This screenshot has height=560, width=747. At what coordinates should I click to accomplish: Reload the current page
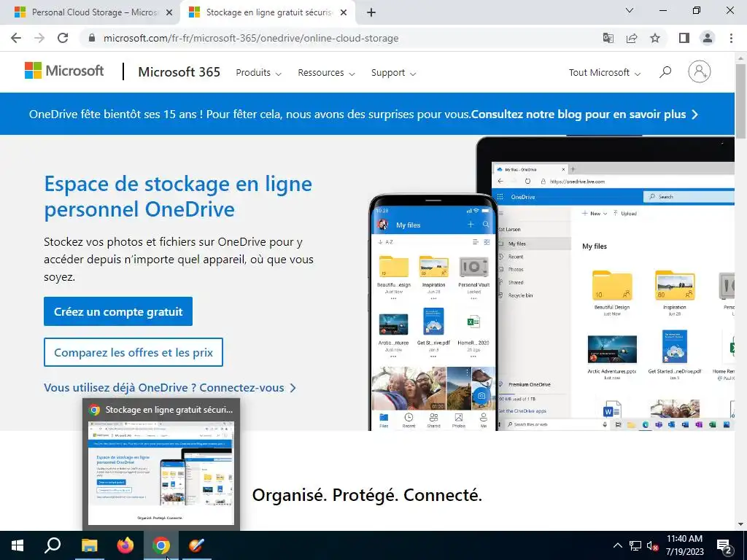tap(63, 38)
